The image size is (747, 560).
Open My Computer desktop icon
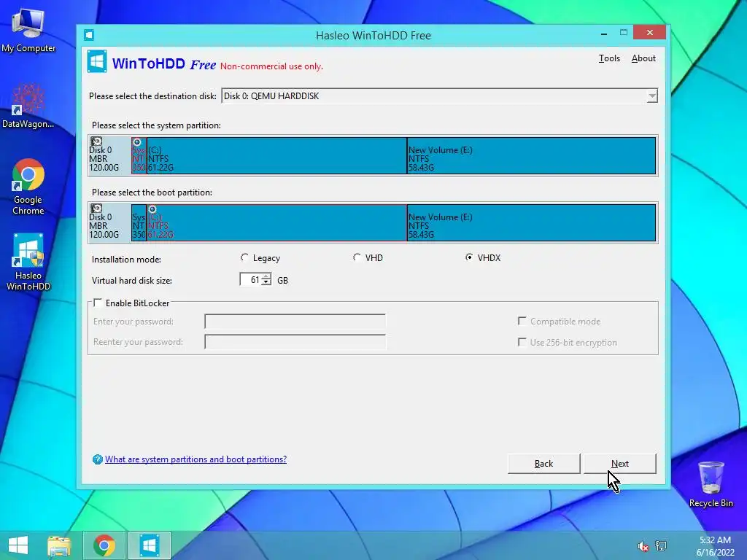[28, 31]
